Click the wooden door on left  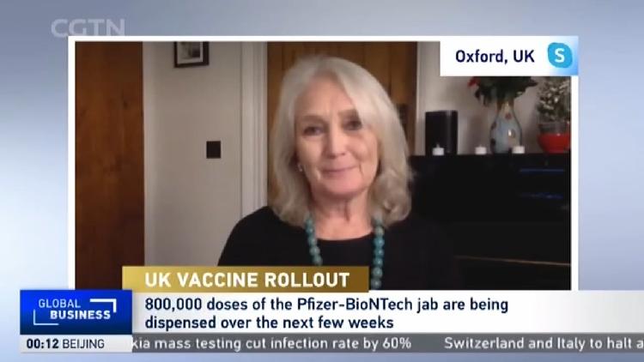tap(109, 165)
